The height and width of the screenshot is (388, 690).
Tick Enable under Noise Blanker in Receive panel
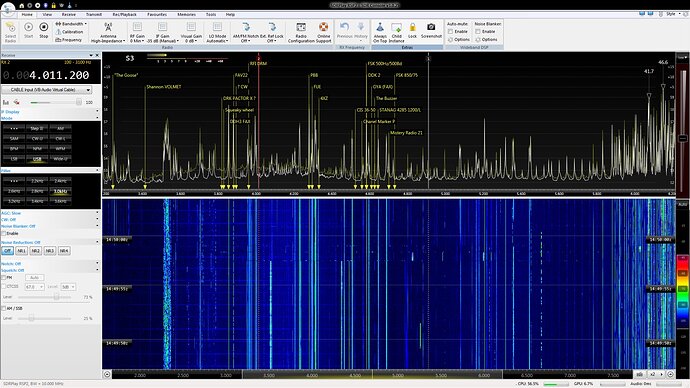pyautogui.click(x=4, y=233)
